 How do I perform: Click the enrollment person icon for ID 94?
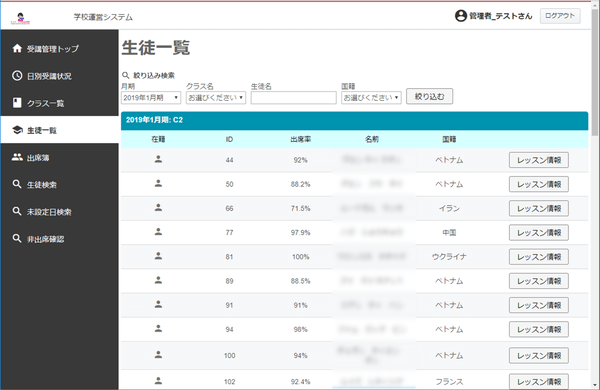pos(158,328)
